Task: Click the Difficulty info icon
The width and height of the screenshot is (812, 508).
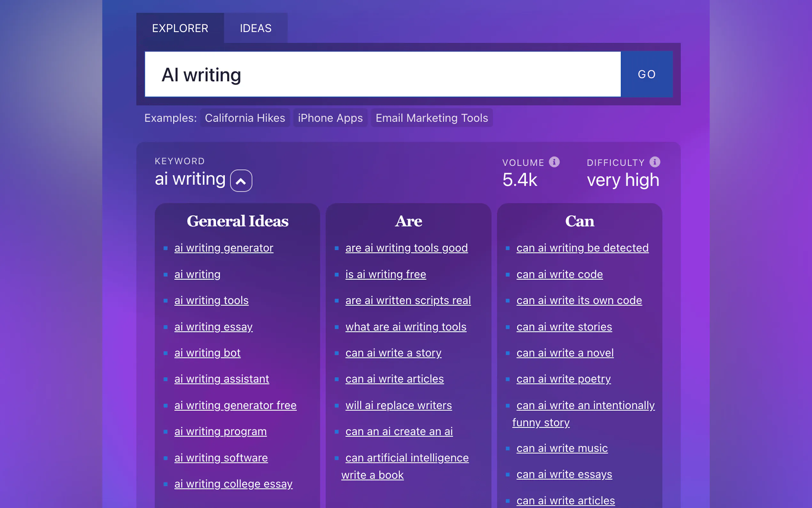Action: (x=654, y=162)
